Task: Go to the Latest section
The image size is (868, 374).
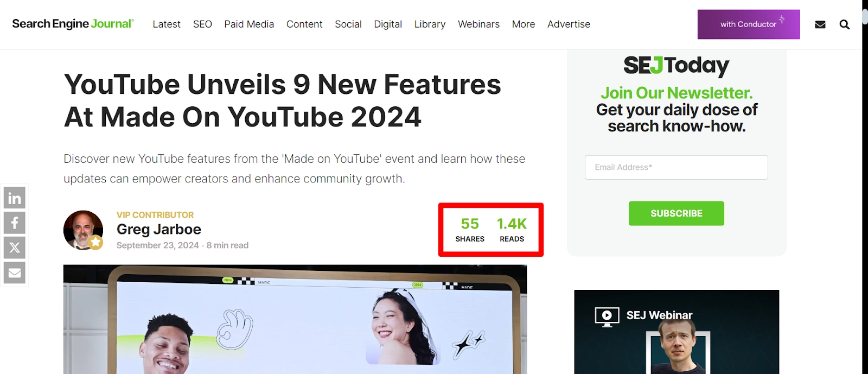Action: tap(167, 24)
